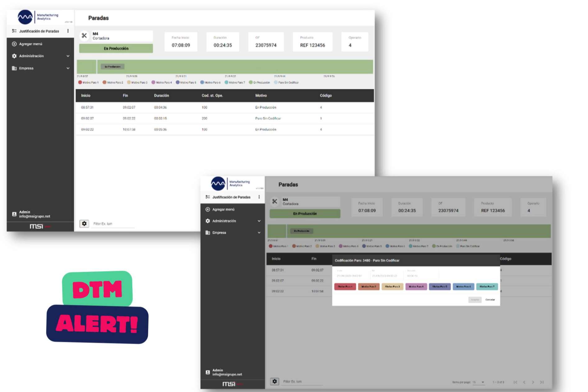588x392 pixels.
Task: Open the three-dot menu beside Justificación de Paradas, upper window
Action: (68, 31)
